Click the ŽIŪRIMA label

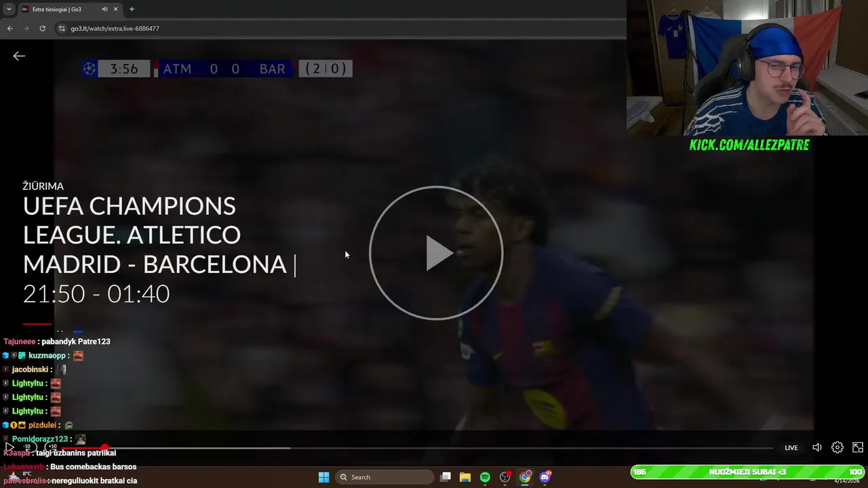coord(43,186)
